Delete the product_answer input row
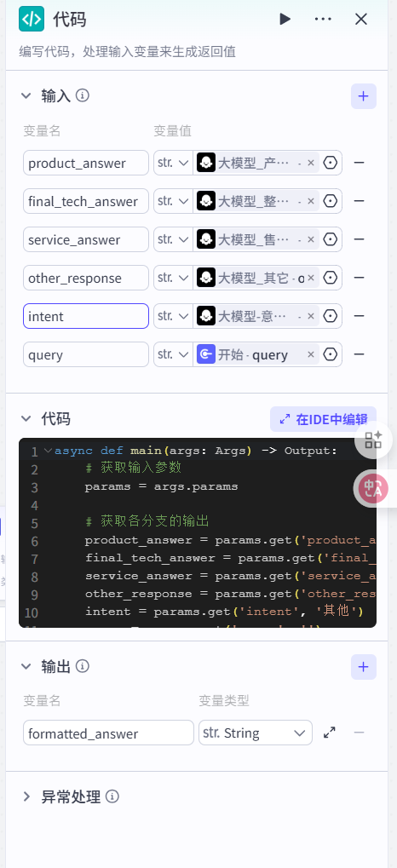 pyautogui.click(x=359, y=163)
